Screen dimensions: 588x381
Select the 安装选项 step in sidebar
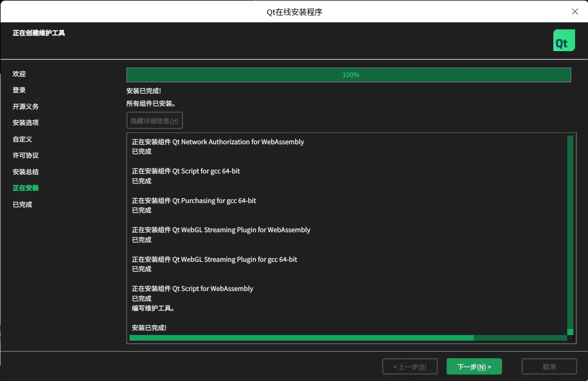25,123
